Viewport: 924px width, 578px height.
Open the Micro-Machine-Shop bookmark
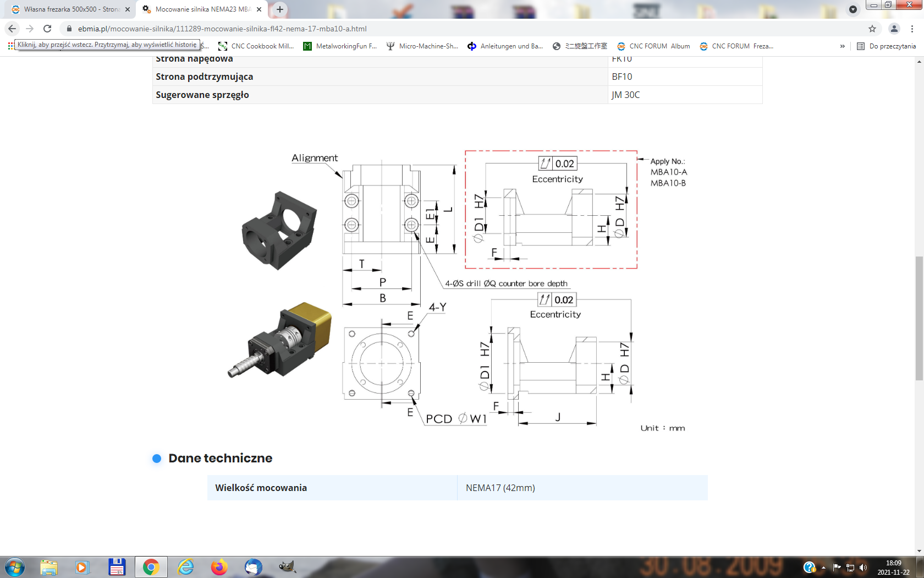[x=422, y=46]
